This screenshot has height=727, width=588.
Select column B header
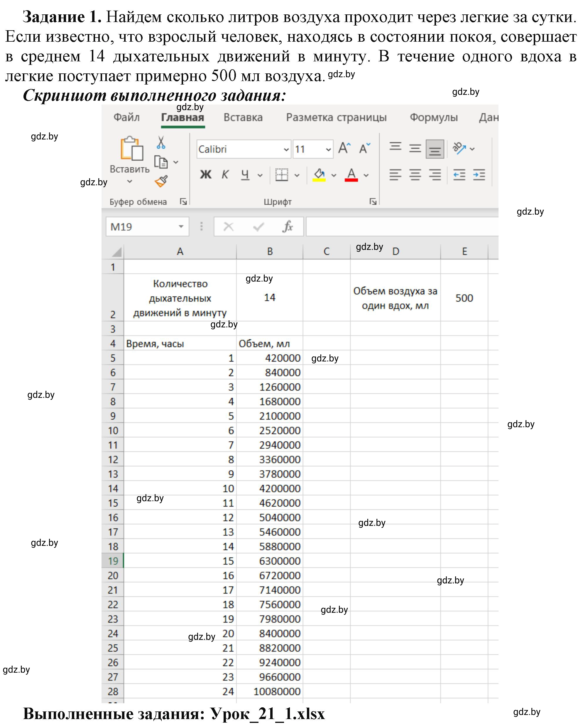[270, 251]
